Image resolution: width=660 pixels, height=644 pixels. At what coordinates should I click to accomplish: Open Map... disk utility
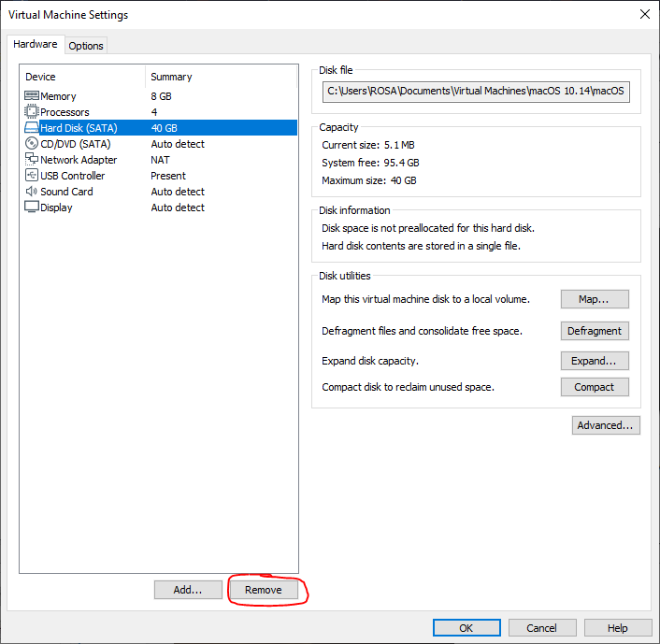point(595,299)
